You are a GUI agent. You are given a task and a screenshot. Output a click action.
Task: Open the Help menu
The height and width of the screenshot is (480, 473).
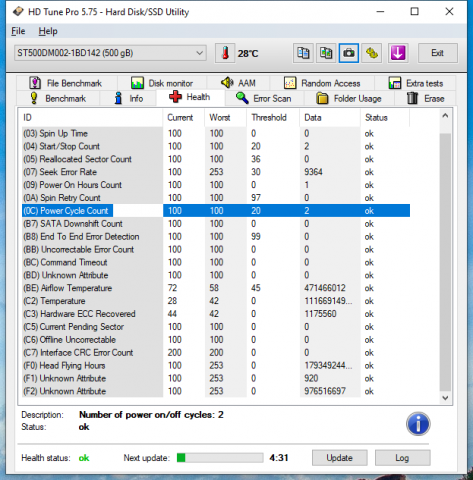[x=48, y=31]
